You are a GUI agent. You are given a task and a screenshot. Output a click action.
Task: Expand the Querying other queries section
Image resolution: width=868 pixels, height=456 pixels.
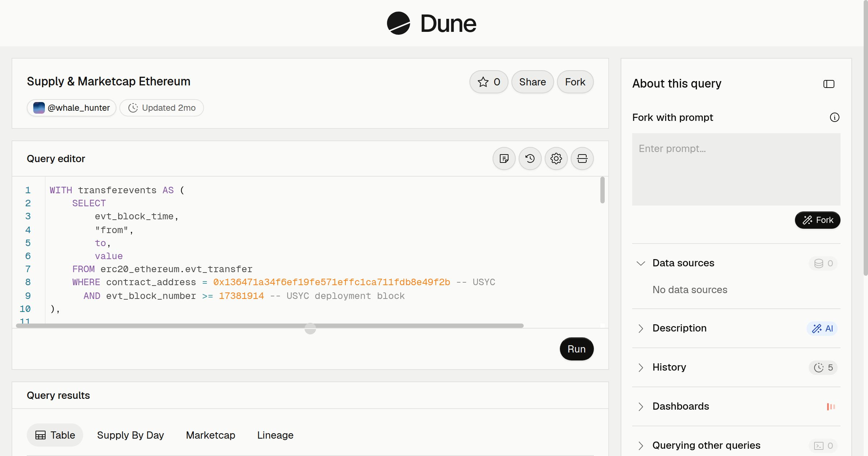(x=641, y=446)
